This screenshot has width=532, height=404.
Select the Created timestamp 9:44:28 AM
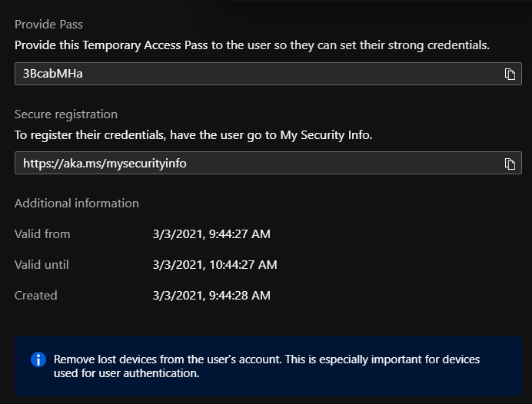click(211, 295)
